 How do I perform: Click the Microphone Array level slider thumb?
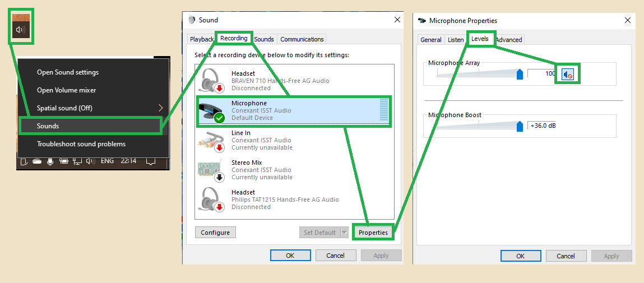pyautogui.click(x=520, y=74)
